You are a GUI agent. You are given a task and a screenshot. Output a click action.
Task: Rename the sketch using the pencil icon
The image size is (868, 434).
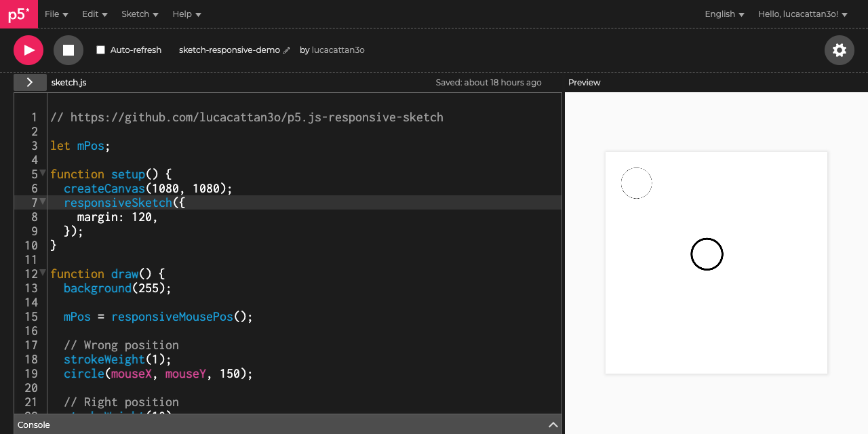[x=287, y=50]
